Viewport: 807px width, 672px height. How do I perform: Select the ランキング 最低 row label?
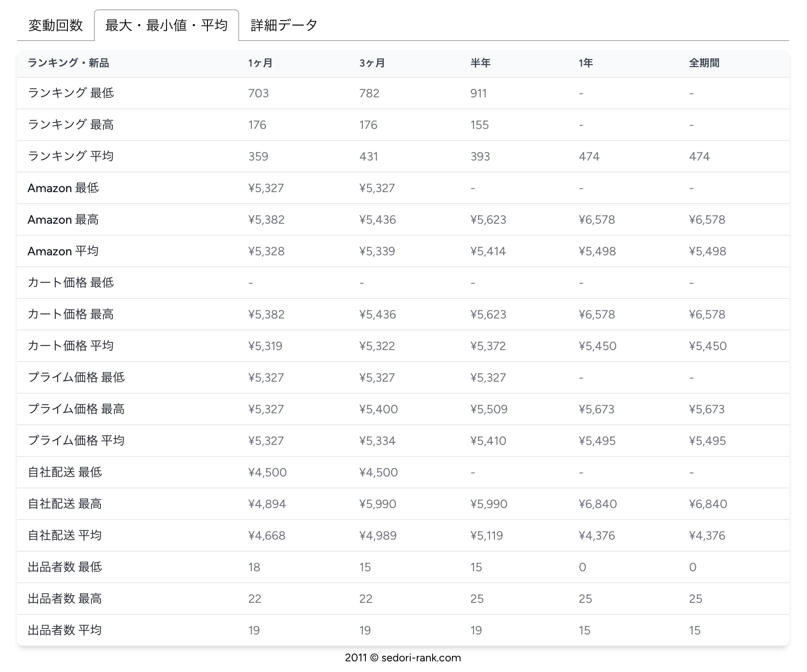71,93
